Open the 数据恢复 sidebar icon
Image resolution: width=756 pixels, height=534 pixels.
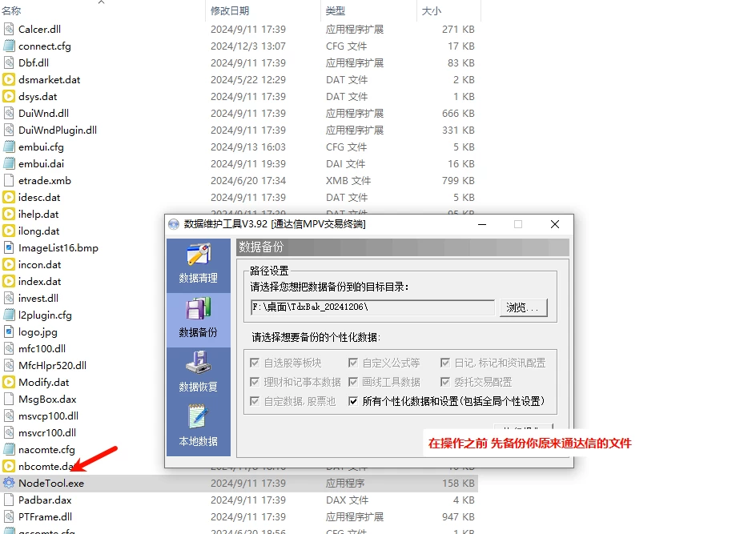(198, 363)
